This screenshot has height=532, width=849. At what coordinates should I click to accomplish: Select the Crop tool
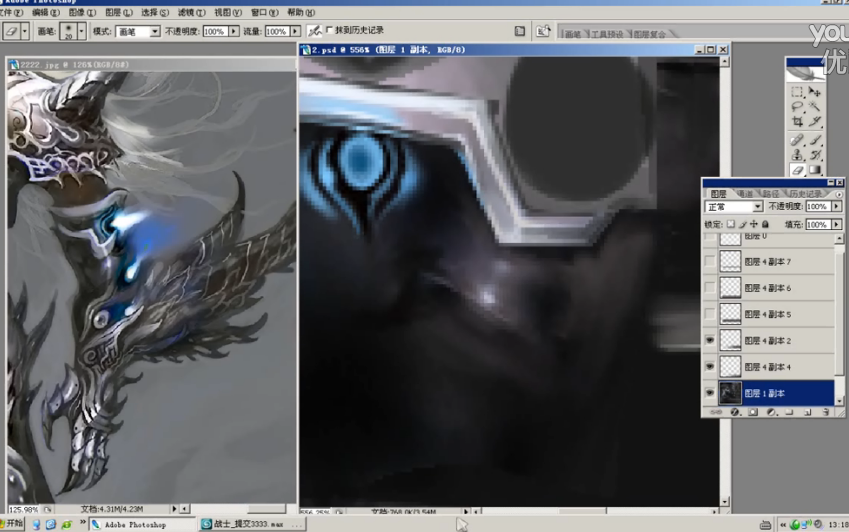[x=796, y=122]
